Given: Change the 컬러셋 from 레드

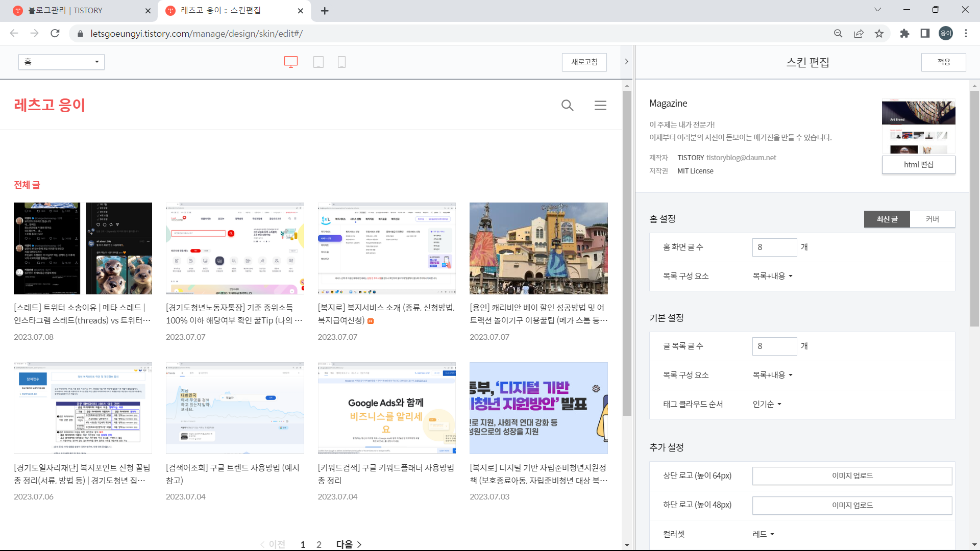Looking at the screenshot, I should [x=763, y=534].
